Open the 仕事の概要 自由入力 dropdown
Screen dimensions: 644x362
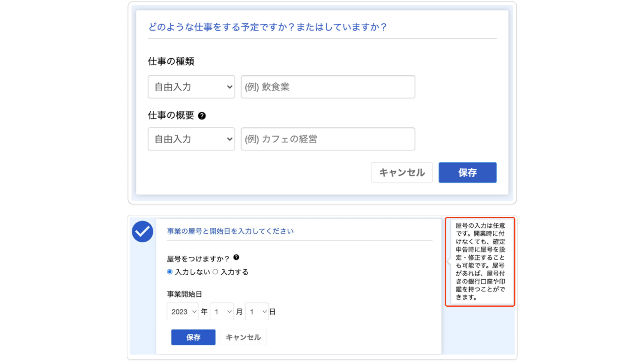(192, 139)
